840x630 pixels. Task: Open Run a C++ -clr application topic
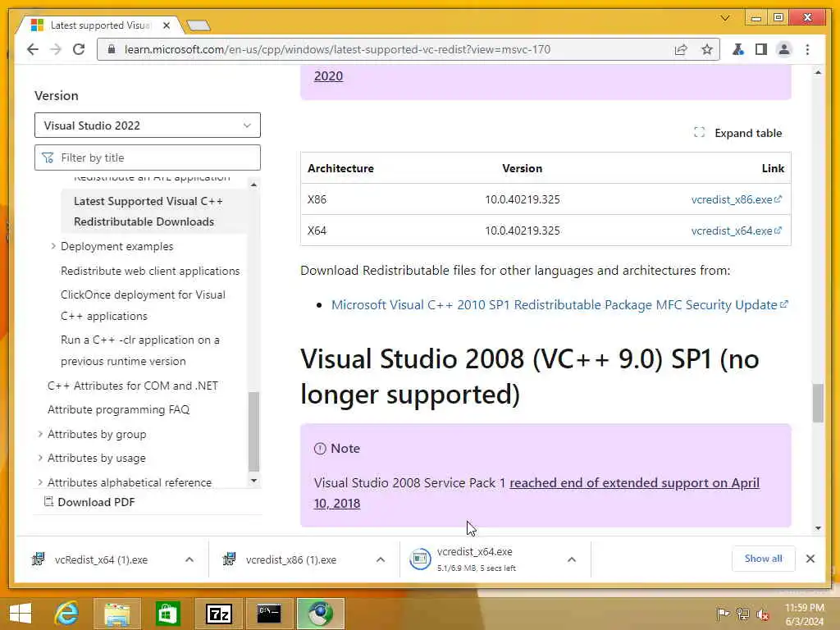[x=139, y=350]
